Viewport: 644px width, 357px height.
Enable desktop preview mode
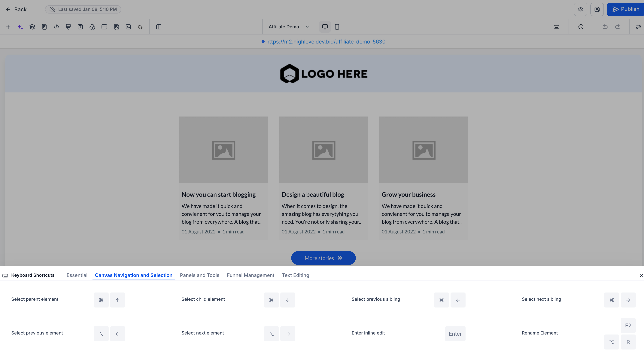click(325, 27)
